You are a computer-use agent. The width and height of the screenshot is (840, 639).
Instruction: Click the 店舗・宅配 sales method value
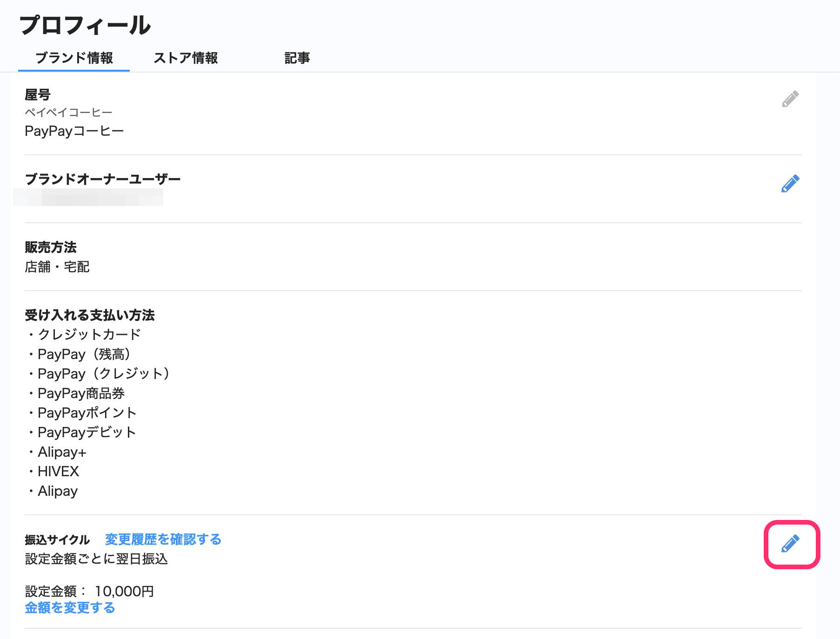point(57,267)
